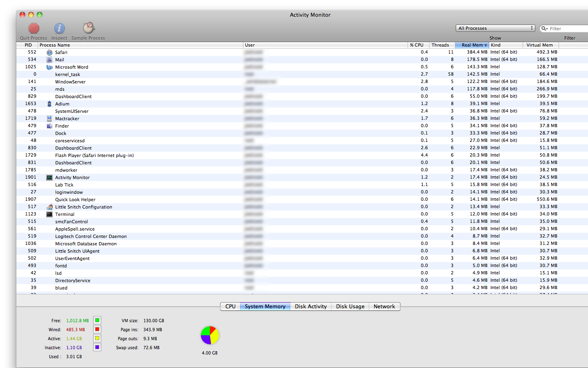Screen dimensions: 588x368
Task: Select the lsd process row
Action: coord(302,273)
